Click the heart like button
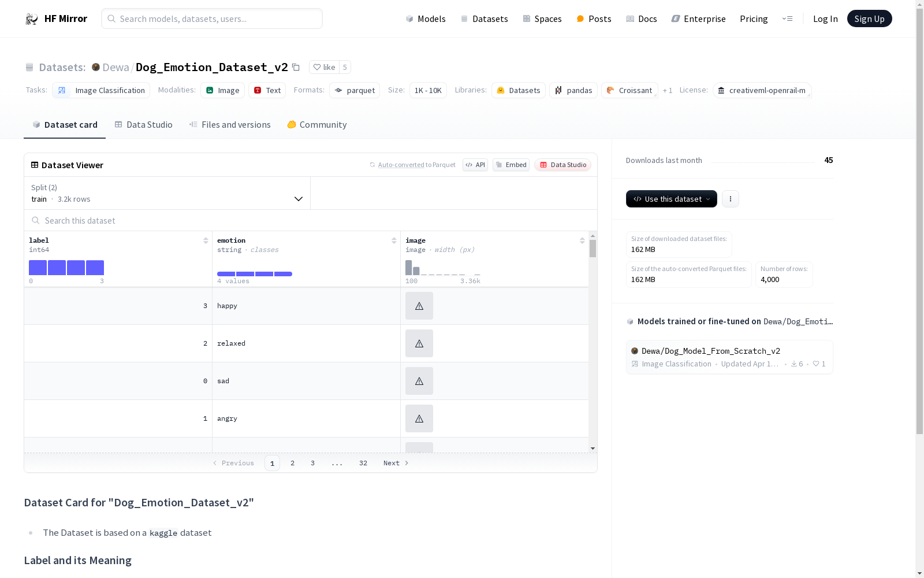 pyautogui.click(x=324, y=67)
